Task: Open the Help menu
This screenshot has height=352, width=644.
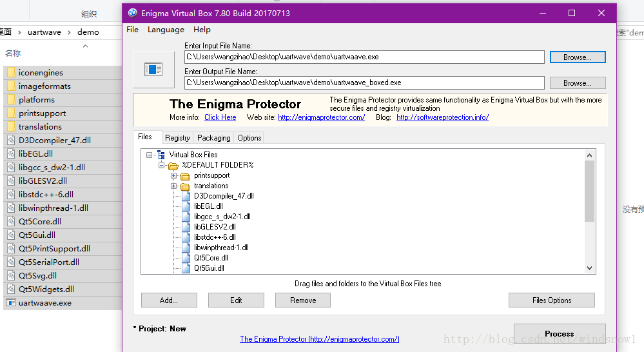Action: click(202, 30)
